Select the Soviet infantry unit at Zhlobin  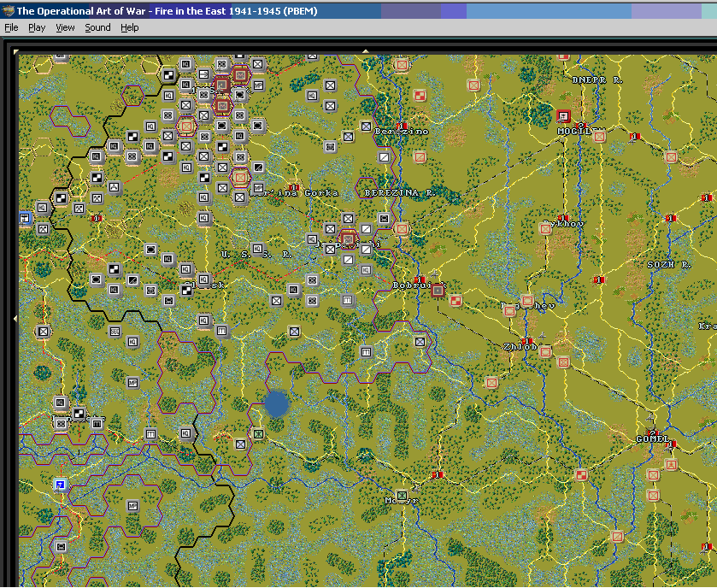[x=545, y=352]
